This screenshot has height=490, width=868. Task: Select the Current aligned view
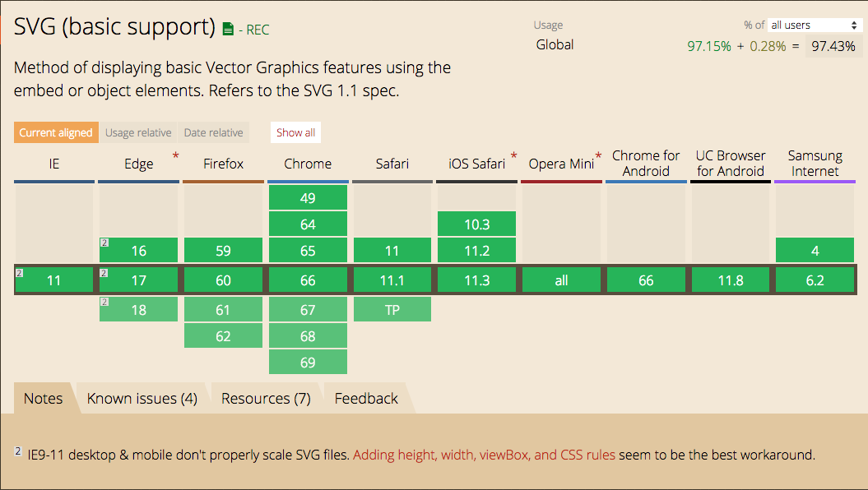click(x=56, y=132)
